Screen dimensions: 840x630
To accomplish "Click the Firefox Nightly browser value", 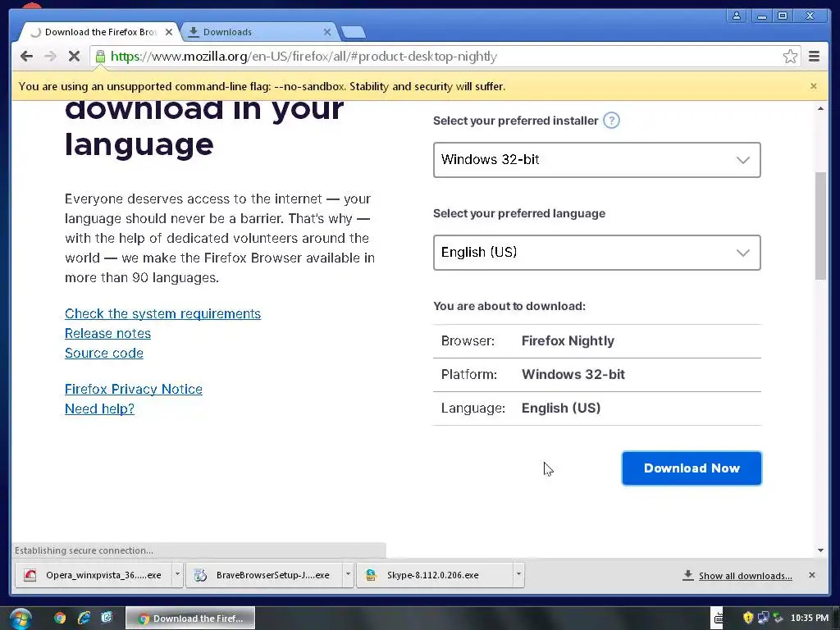I will pyautogui.click(x=568, y=340).
